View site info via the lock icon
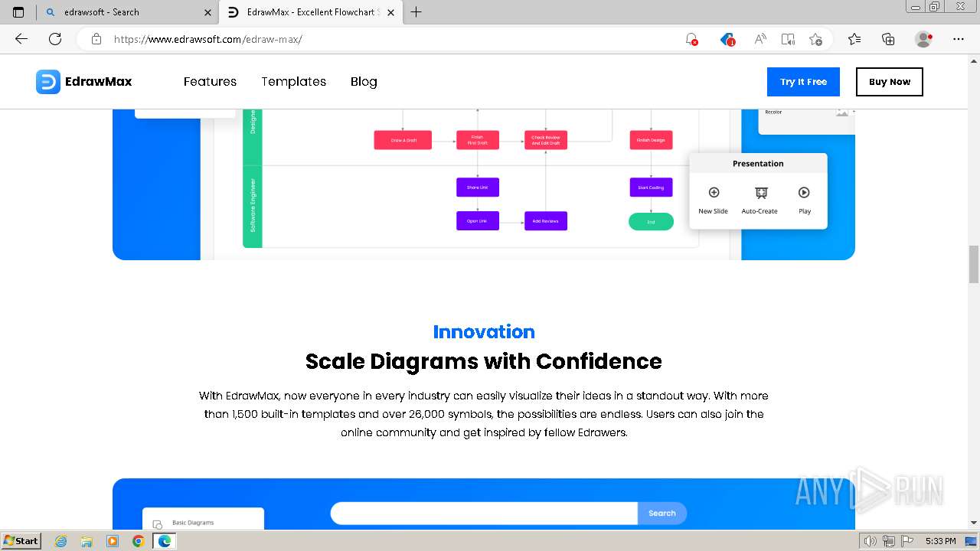 click(96, 39)
